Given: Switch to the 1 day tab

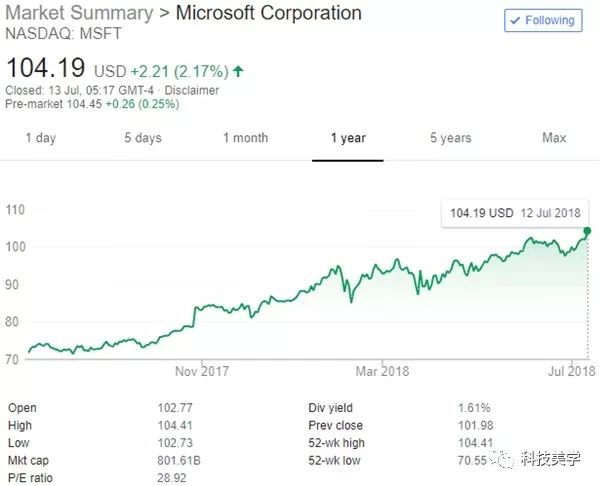Looking at the screenshot, I should [x=41, y=138].
